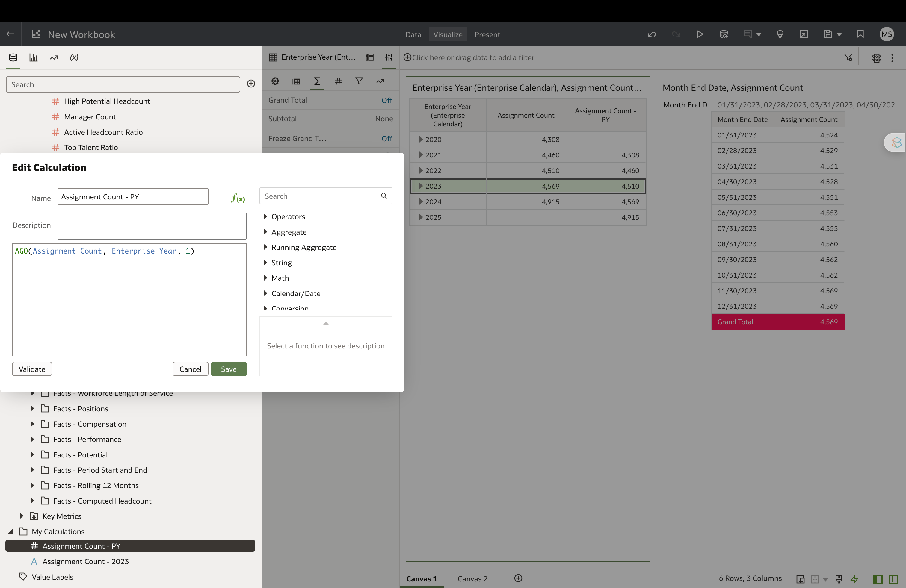
Task: Click the refresh data icon
Action: tap(724, 34)
